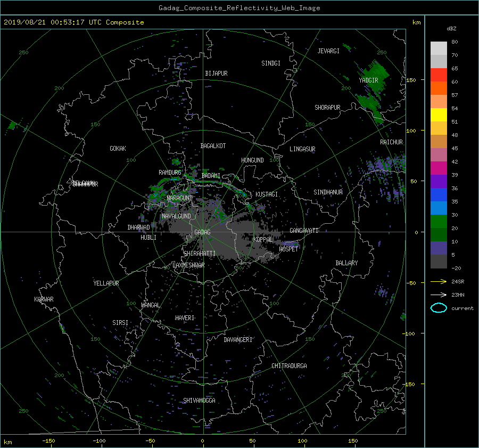
Task: Click the yellow 24SR arrow icon
Action: [439, 281]
